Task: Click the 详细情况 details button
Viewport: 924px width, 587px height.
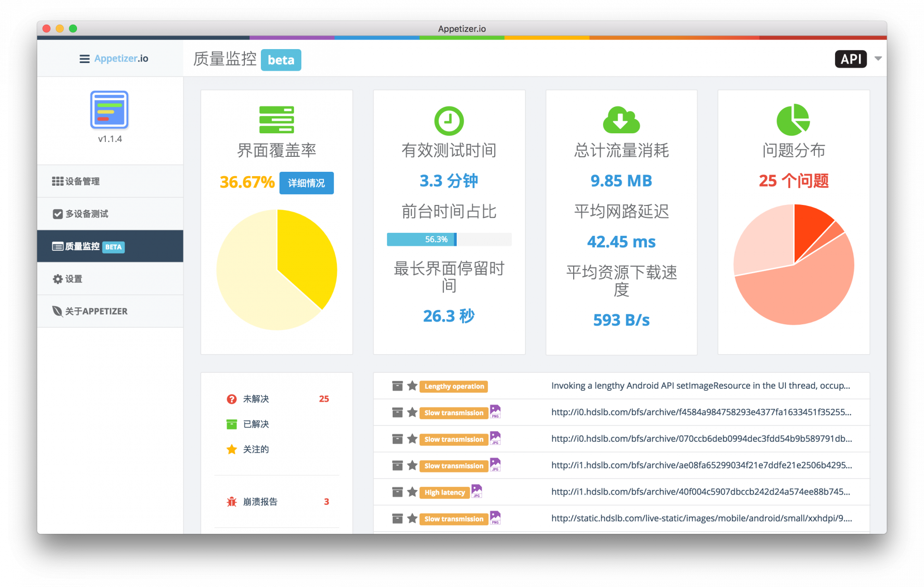Action: (307, 183)
